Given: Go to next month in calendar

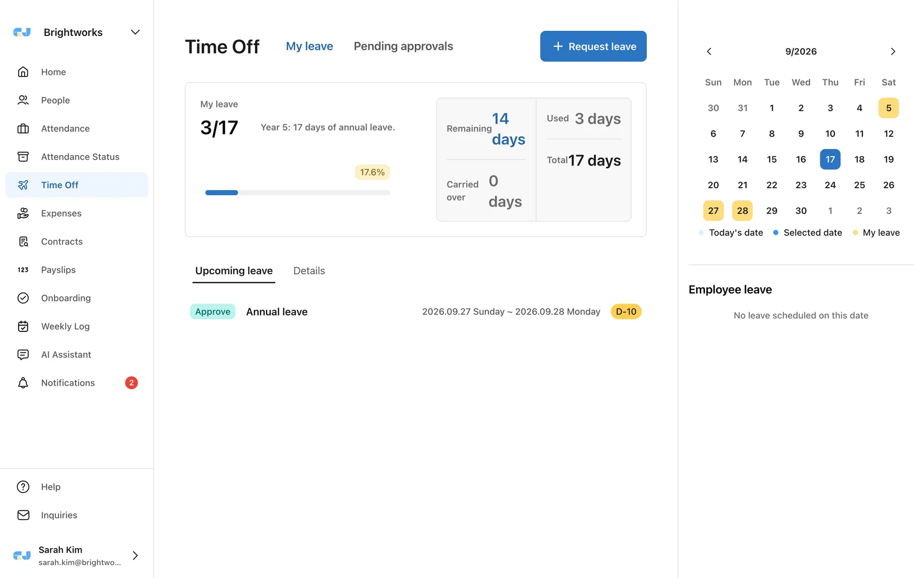Looking at the screenshot, I should point(893,51).
